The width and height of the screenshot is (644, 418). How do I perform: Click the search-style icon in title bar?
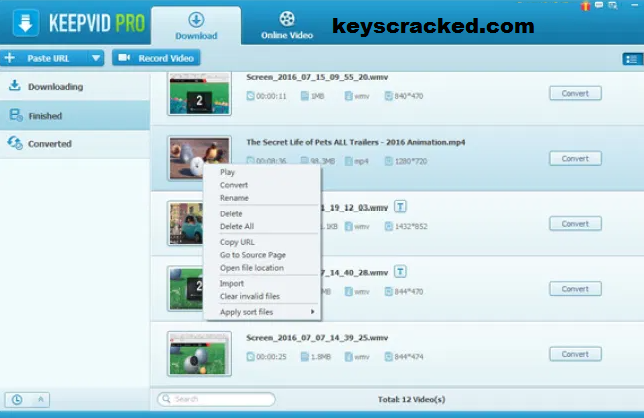[x=613, y=5]
